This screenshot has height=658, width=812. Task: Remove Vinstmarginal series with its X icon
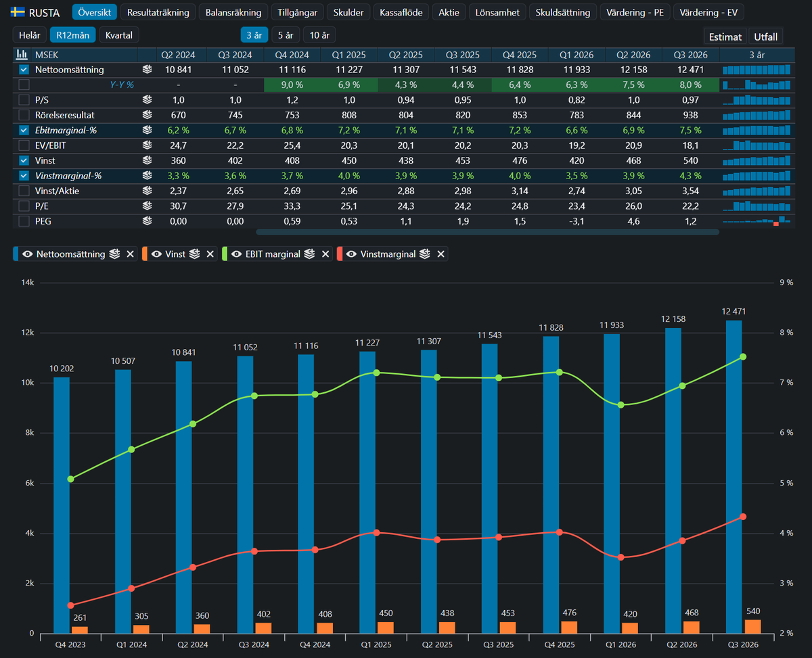tap(441, 254)
